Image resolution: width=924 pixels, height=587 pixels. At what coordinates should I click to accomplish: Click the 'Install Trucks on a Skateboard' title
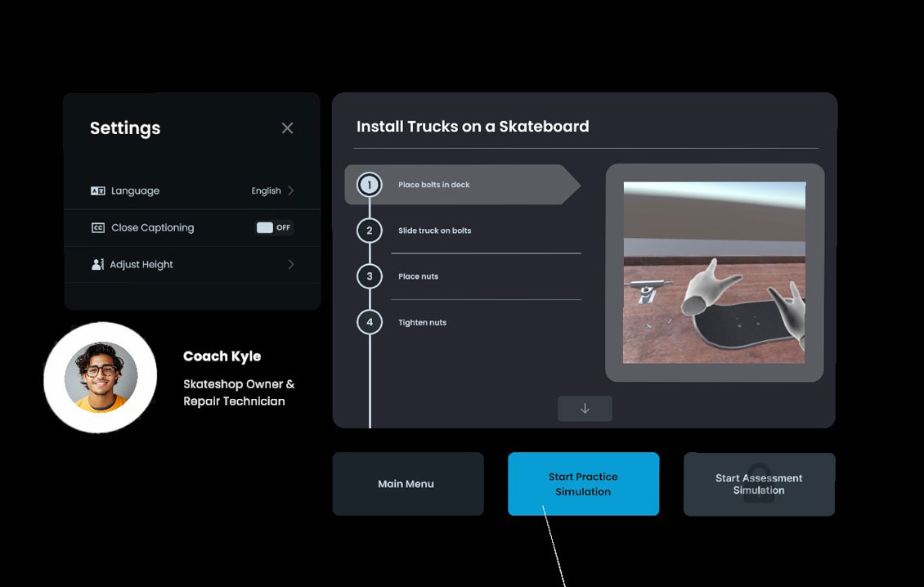click(473, 126)
